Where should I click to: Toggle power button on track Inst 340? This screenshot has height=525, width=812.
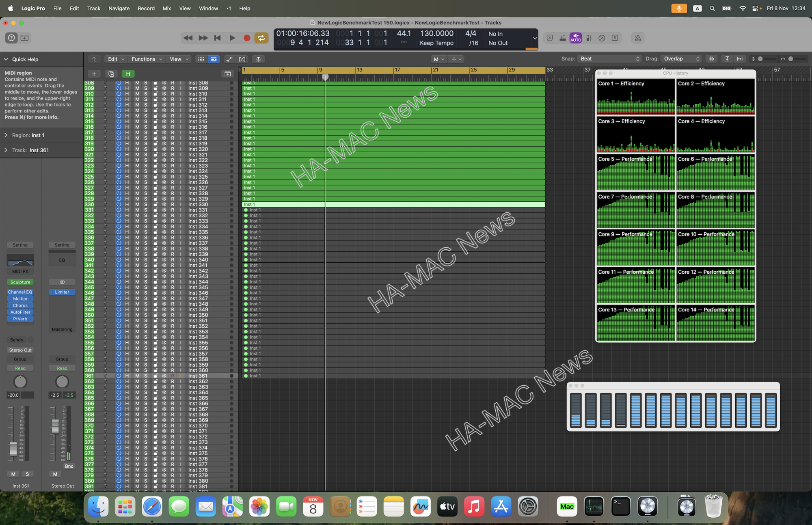point(119,259)
